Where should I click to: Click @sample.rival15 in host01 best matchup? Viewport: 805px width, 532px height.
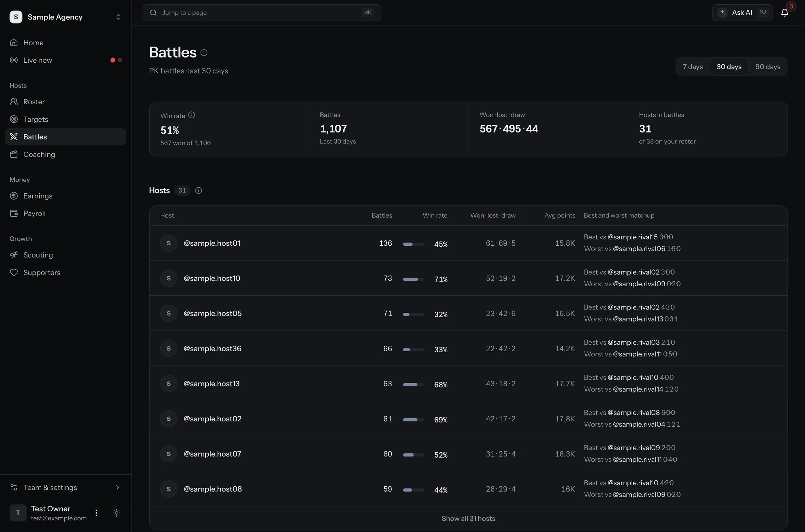pyautogui.click(x=632, y=237)
